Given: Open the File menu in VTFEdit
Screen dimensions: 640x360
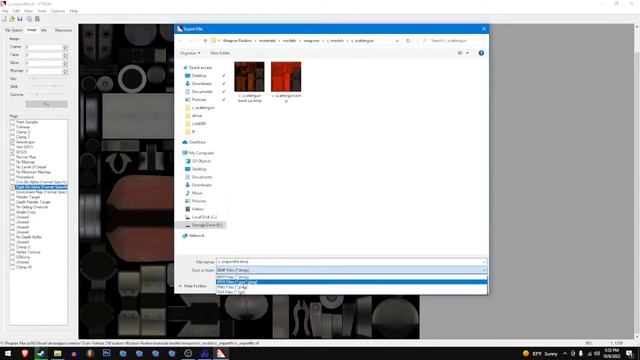Looking at the screenshot, I should click(5, 11).
